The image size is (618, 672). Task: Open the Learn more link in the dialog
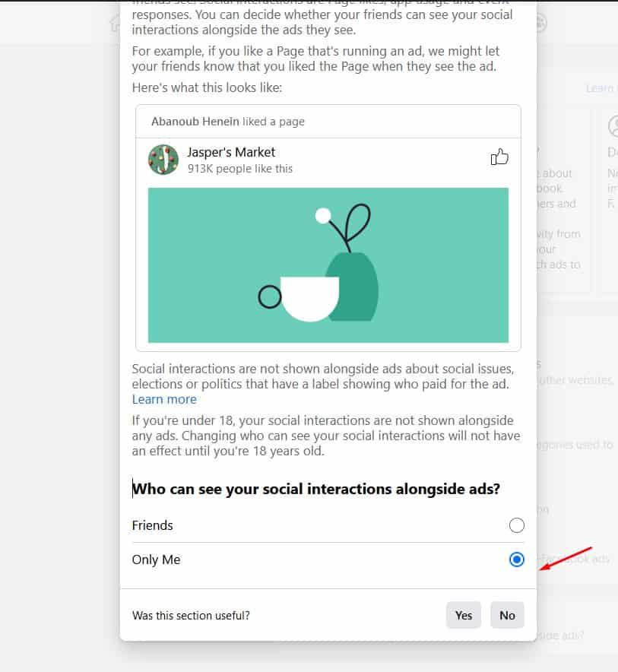tap(164, 399)
